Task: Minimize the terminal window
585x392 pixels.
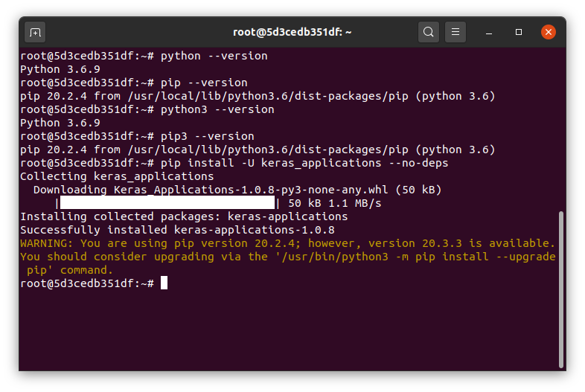Action: click(489, 33)
